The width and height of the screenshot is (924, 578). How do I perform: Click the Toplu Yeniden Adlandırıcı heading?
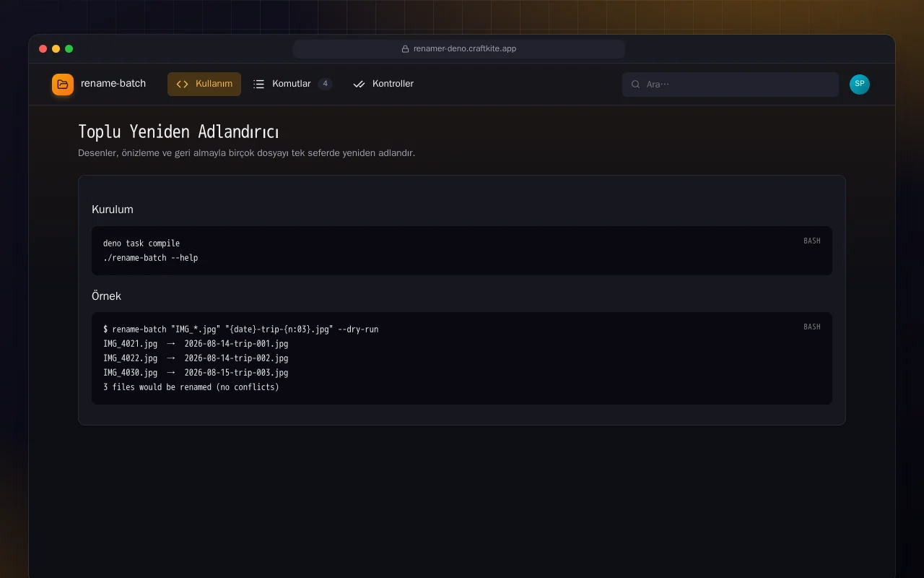[178, 131]
